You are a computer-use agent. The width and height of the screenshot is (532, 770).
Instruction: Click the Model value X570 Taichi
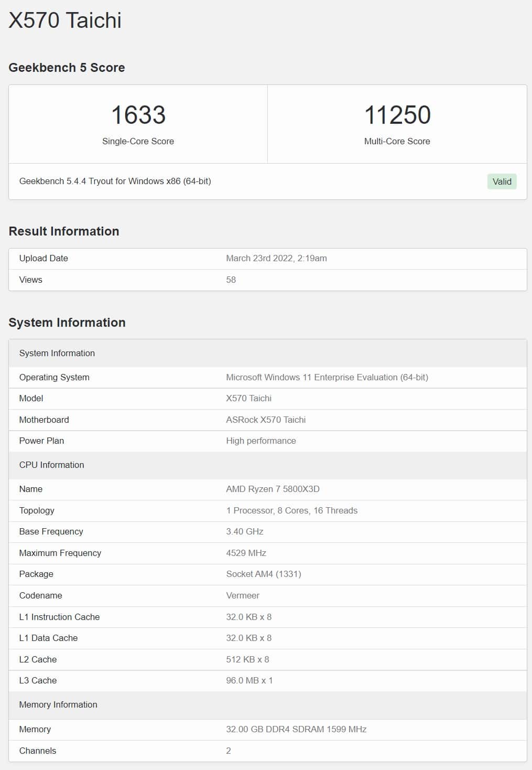[x=249, y=398]
